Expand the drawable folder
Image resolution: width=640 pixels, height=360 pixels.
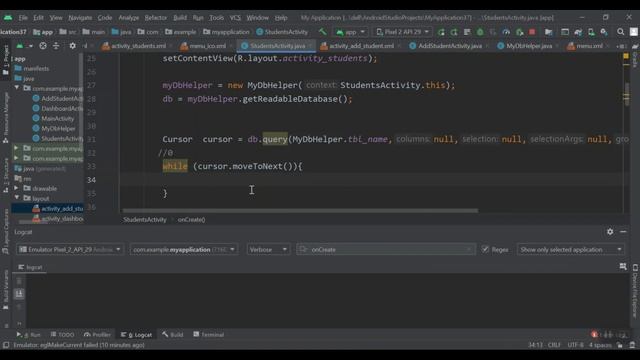[x=16, y=188]
